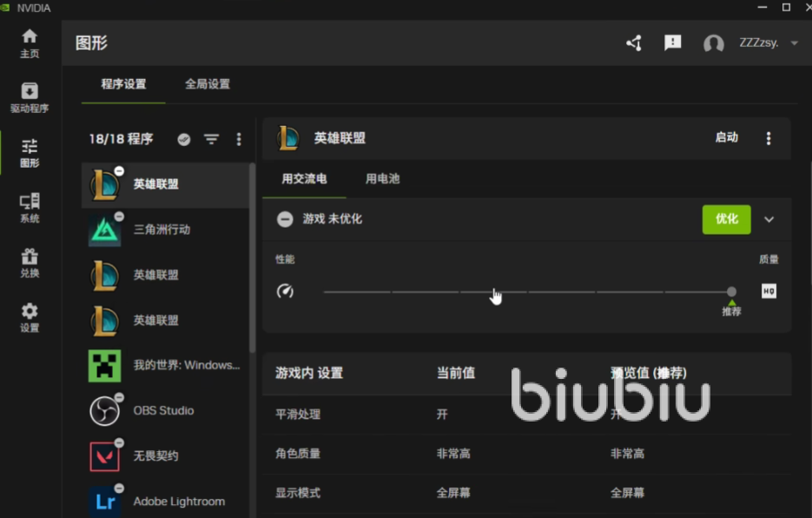Expand the chevron next to 优化 button
Image resolution: width=812 pixels, height=518 pixels.
tap(769, 220)
